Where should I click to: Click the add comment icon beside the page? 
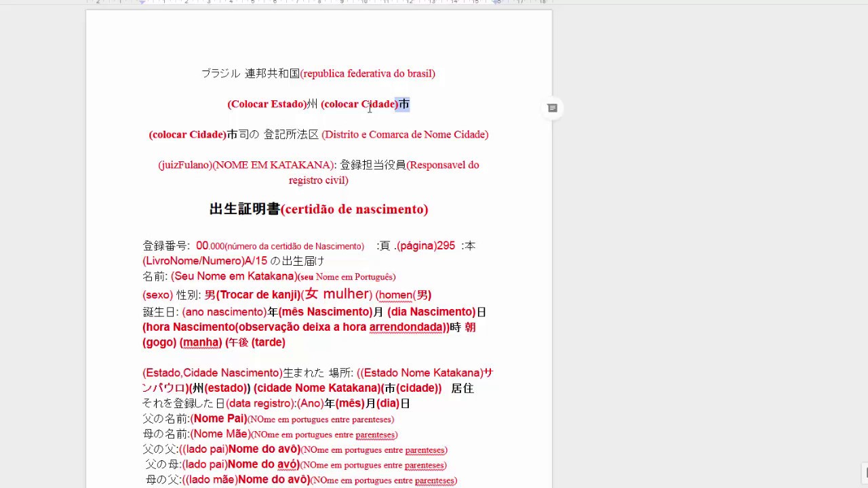click(553, 108)
